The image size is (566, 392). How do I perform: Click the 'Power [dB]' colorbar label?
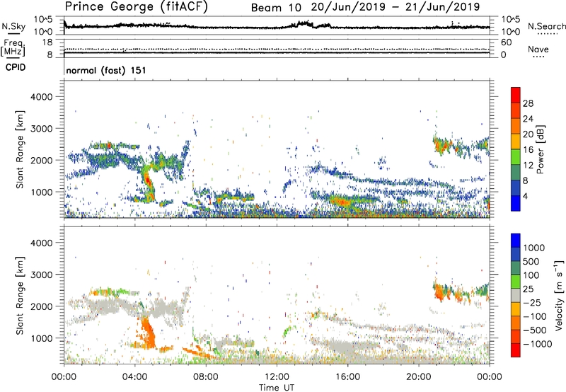541,149
